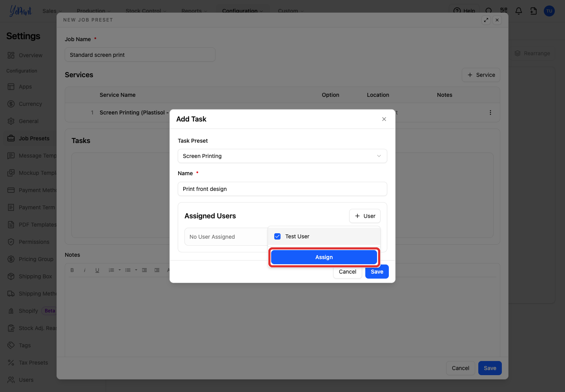Expand the New Job Preset panel to fullscreen
Screen dimensions: 565x392
pyautogui.click(x=486, y=20)
